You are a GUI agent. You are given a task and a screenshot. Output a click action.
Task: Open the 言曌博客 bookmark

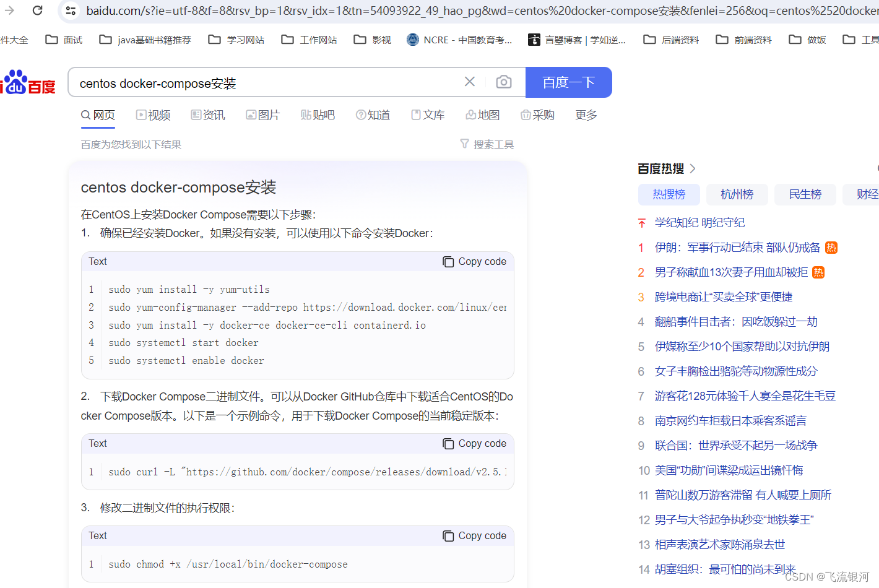[577, 40]
